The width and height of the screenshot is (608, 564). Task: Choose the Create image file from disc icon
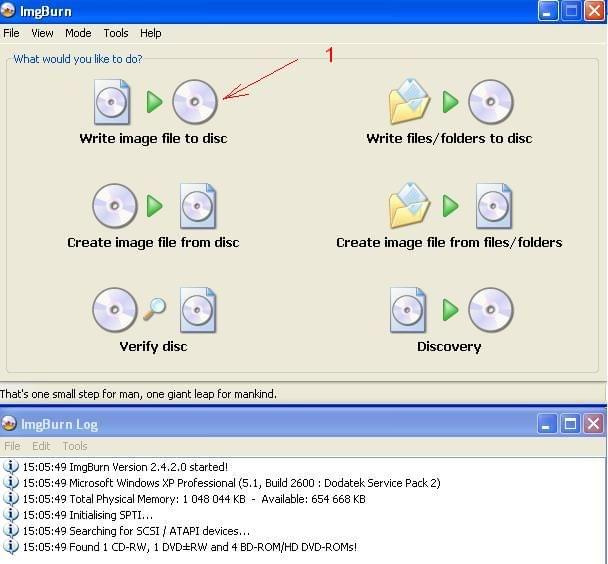(x=154, y=206)
